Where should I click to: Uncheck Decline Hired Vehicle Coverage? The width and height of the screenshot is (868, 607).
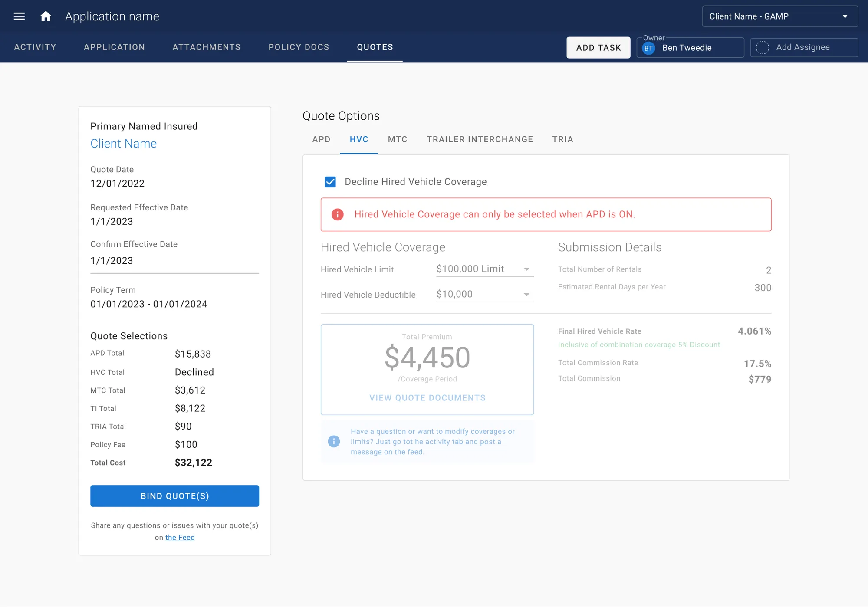pos(330,182)
